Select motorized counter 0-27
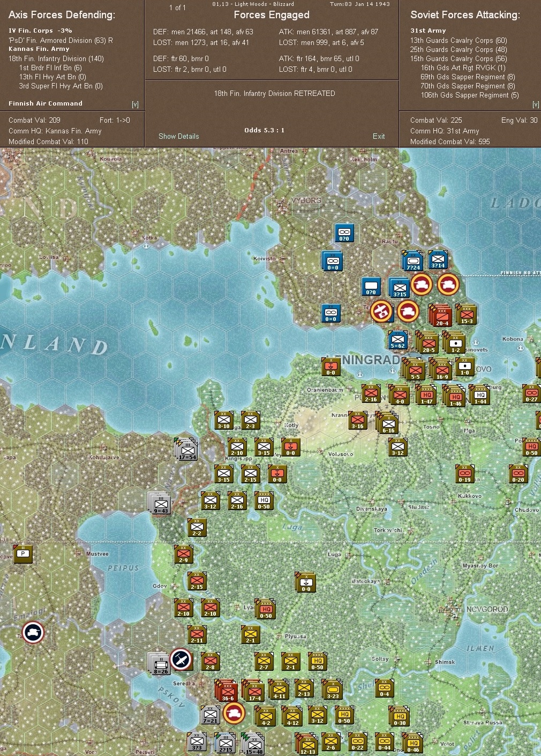This screenshot has height=756, width=541. 531,393
